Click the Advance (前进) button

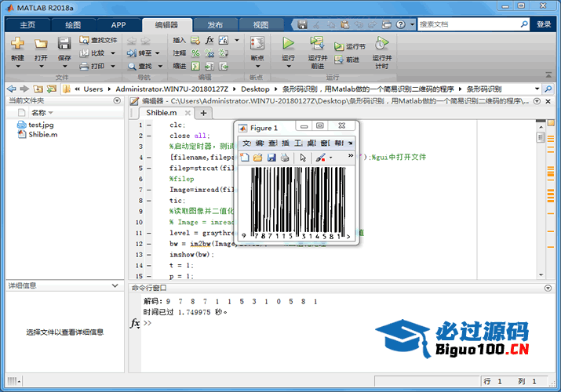(347, 60)
